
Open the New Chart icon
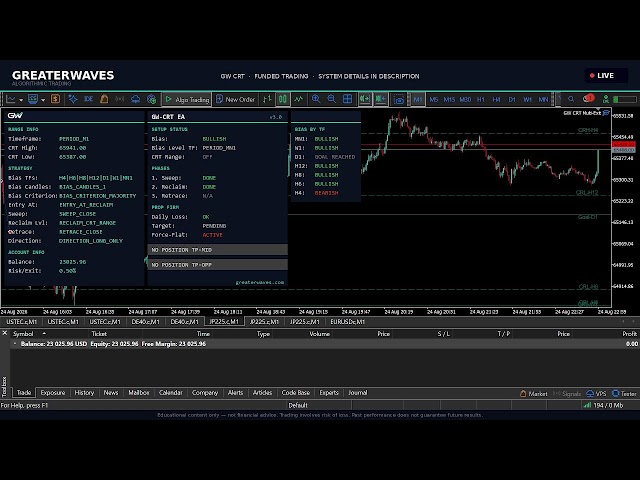[11, 99]
